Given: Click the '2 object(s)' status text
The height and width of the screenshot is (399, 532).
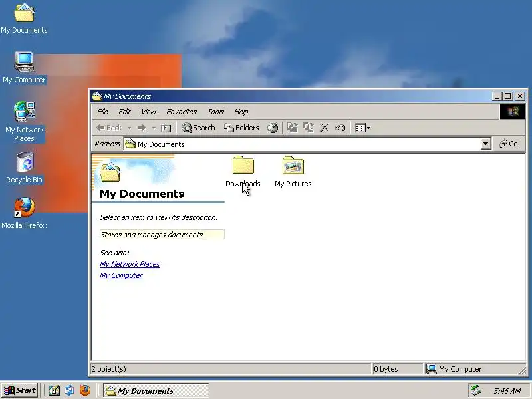Looking at the screenshot, I should point(108,369).
